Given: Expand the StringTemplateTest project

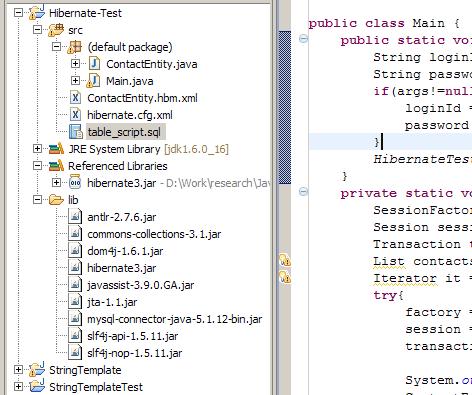Looking at the screenshot, I should (x=19, y=386).
